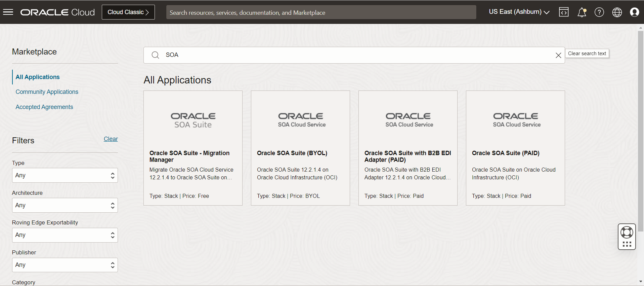Open the Oracle SOA Suite (BYOL) listing
The width and height of the screenshot is (644, 286).
(x=292, y=153)
